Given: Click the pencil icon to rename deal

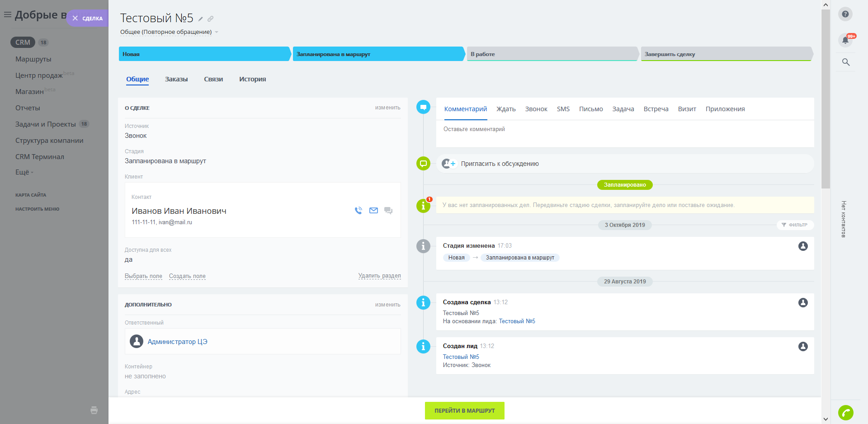Looking at the screenshot, I should click(x=201, y=19).
